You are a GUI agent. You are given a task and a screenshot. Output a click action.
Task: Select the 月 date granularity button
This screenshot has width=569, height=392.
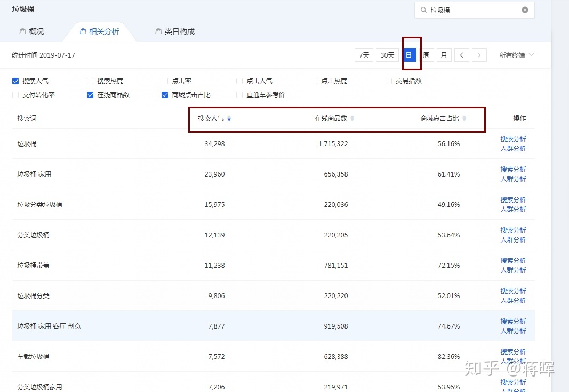444,54
